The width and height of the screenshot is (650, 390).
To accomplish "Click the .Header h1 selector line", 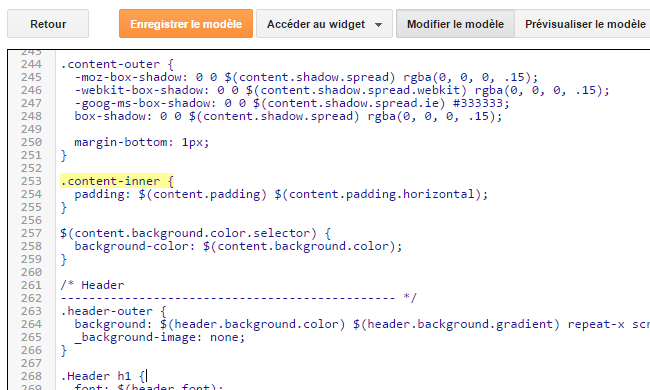I will 103,376.
